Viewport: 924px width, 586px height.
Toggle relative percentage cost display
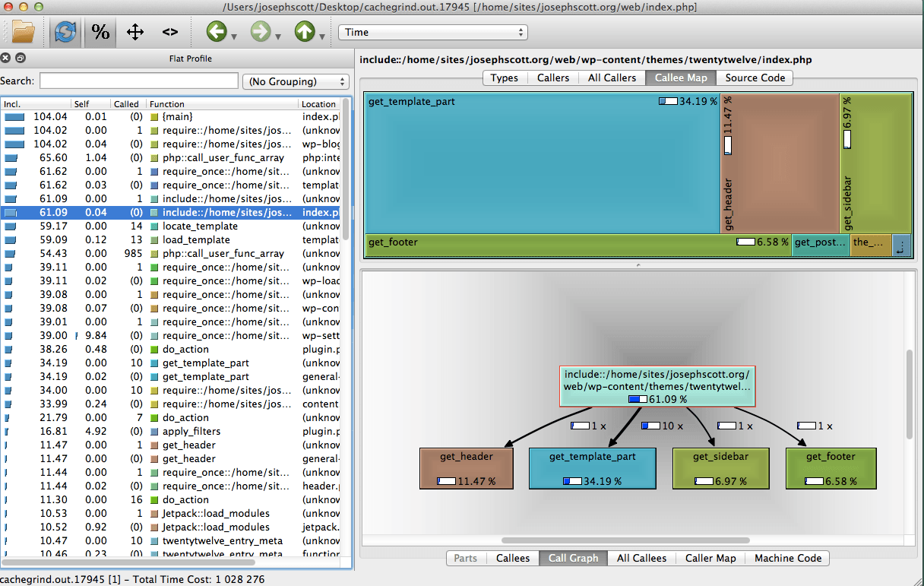pyautogui.click(x=100, y=32)
